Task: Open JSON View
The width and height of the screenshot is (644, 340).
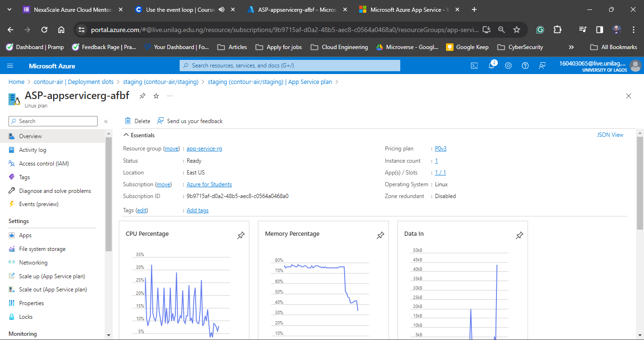Action: pyautogui.click(x=610, y=135)
